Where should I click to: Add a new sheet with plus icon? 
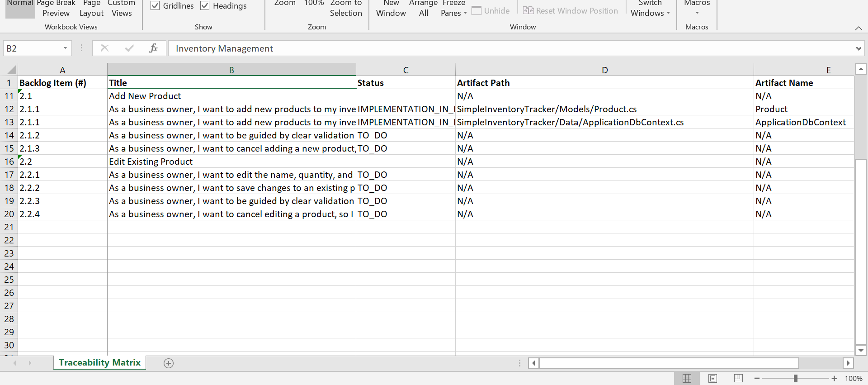(169, 363)
